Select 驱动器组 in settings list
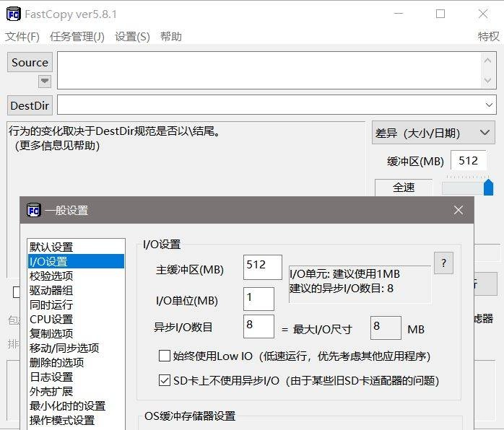 click(77, 290)
